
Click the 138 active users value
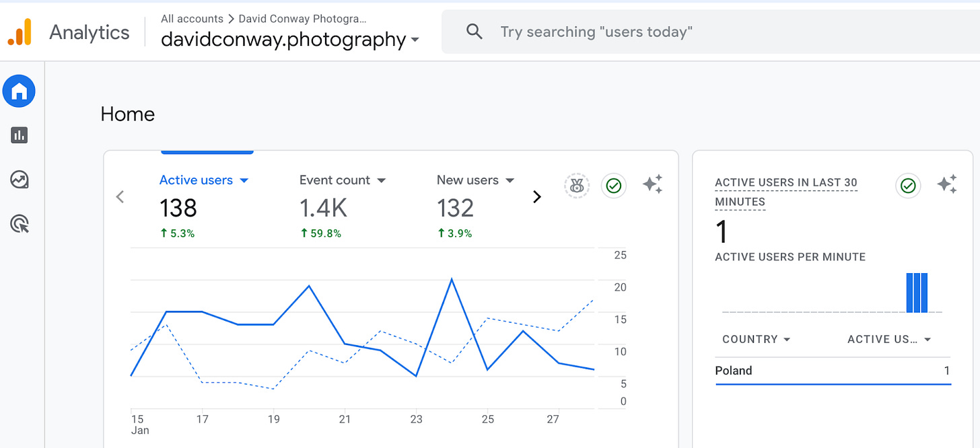click(178, 209)
